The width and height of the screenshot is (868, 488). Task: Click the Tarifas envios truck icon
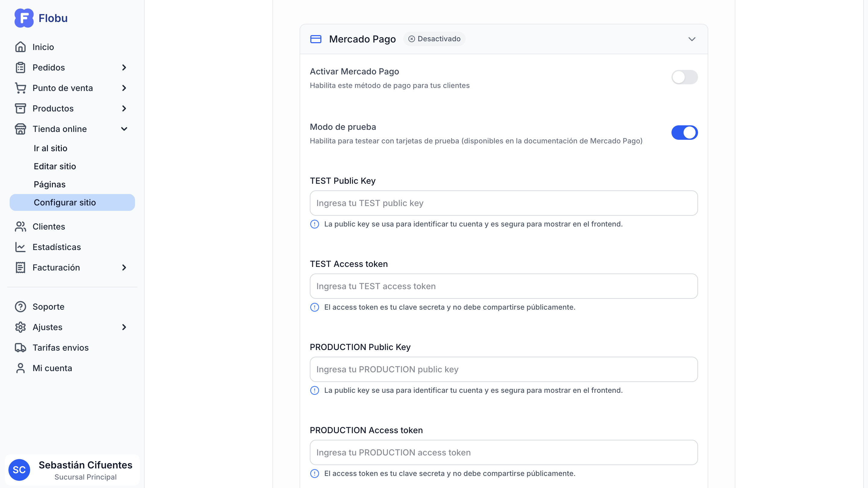[x=20, y=348]
